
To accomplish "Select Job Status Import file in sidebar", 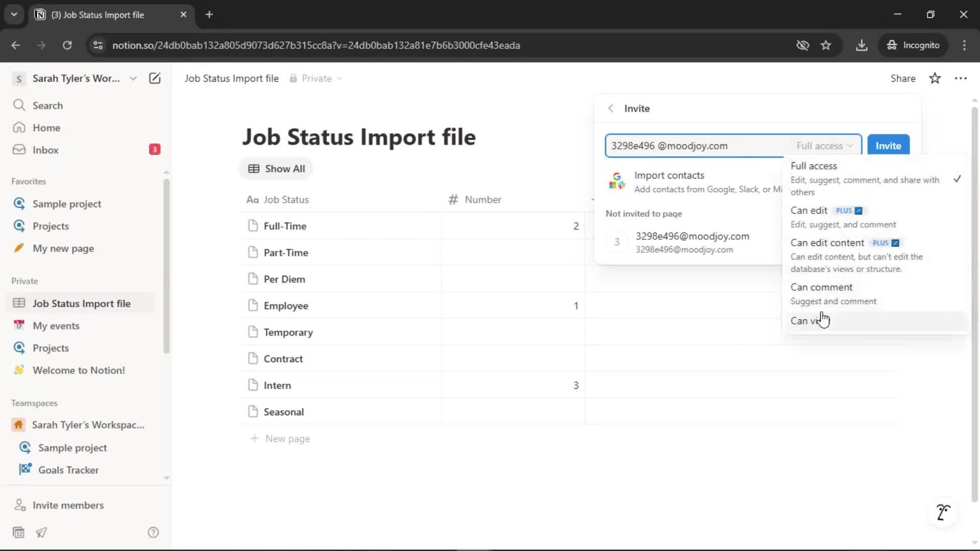I will pos(82,304).
